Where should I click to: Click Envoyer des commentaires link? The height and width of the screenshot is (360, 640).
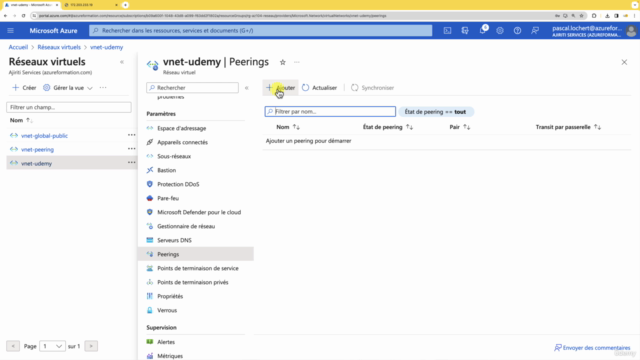(x=592, y=348)
